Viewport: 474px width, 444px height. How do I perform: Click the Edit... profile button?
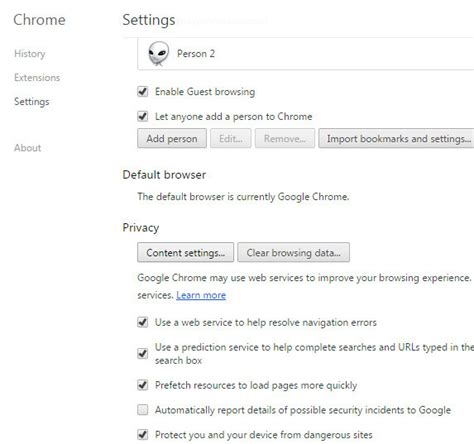[231, 138]
